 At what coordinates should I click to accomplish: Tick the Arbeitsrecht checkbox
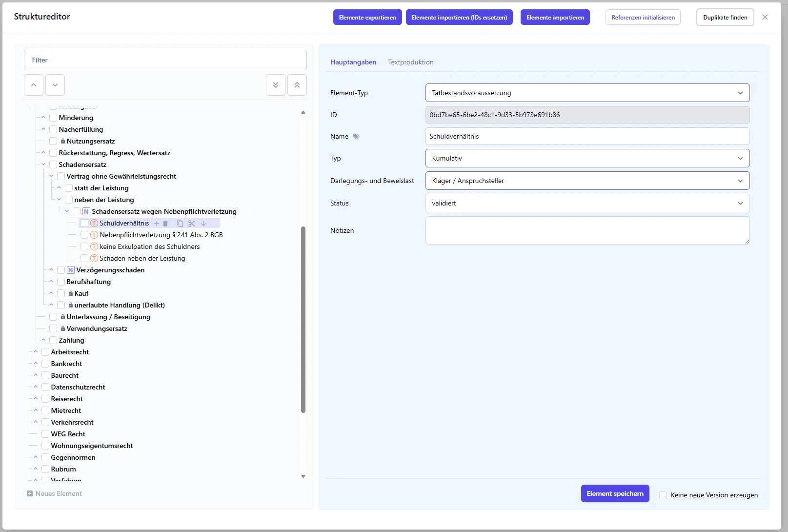(x=45, y=352)
